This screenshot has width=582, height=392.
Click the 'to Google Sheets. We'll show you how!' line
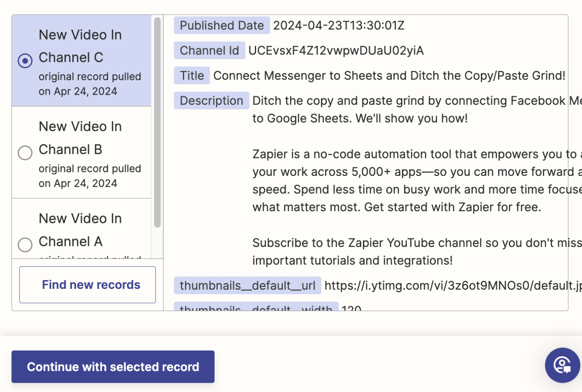pos(360,118)
